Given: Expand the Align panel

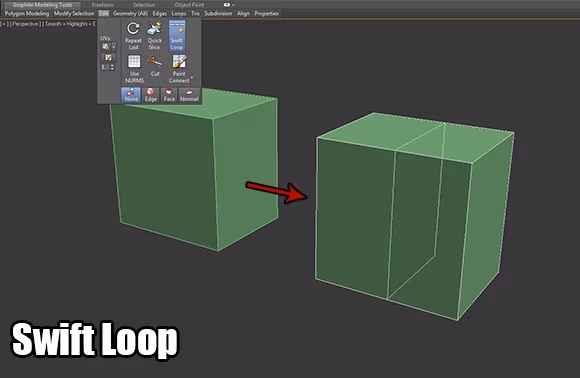Looking at the screenshot, I should (x=243, y=14).
